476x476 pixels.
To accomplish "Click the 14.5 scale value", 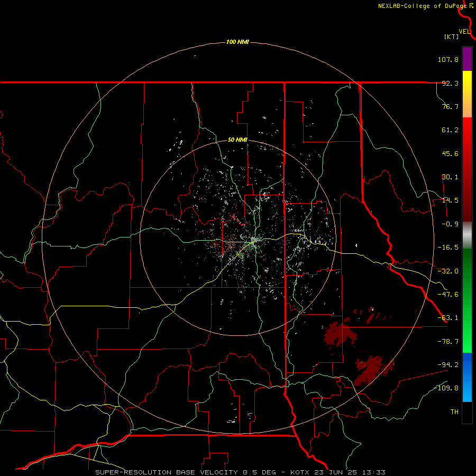I will point(450,200).
